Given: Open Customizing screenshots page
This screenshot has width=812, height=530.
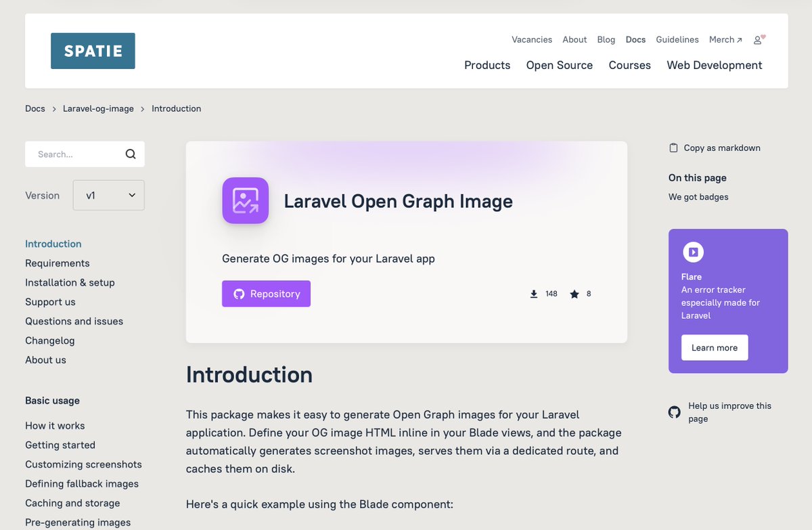Looking at the screenshot, I should point(84,464).
